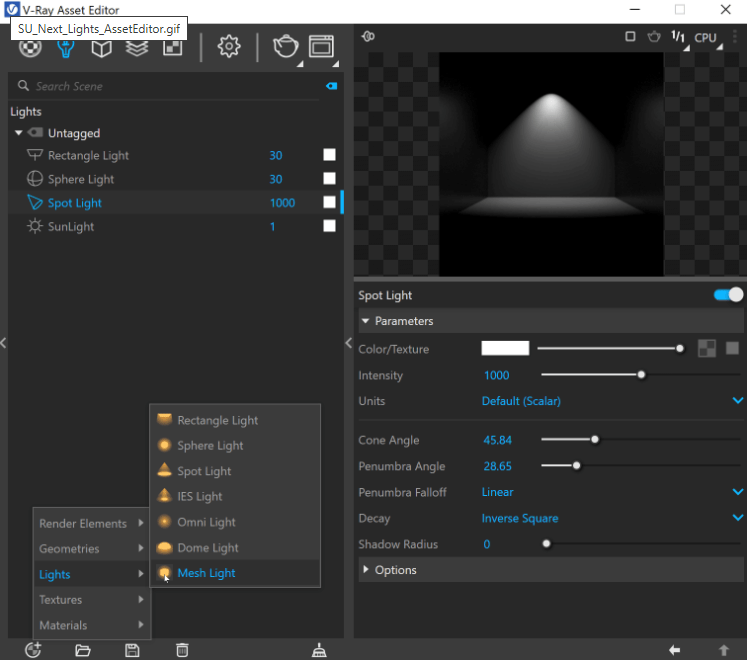Choose Omni Light from the submenu
This screenshot has height=660, width=747.
pos(235,522)
